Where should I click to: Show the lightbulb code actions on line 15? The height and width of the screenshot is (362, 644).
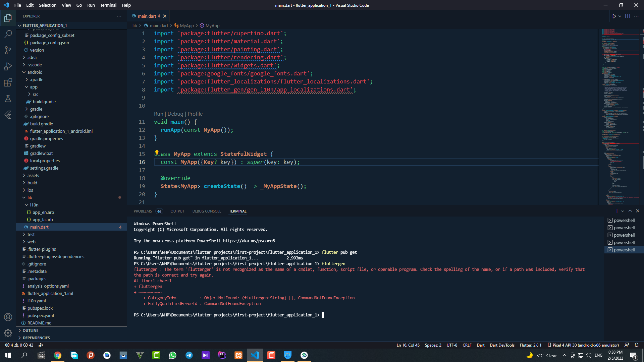coord(157,153)
